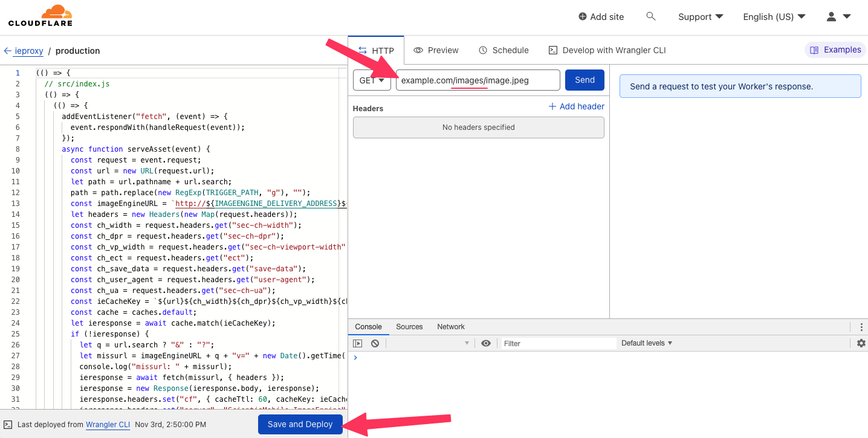Click the 'if (!ieresponse) {' code line
The image size is (868, 438).
(109, 334)
